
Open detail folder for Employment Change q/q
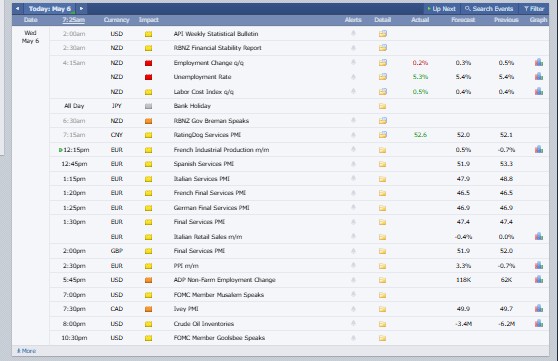point(383,63)
